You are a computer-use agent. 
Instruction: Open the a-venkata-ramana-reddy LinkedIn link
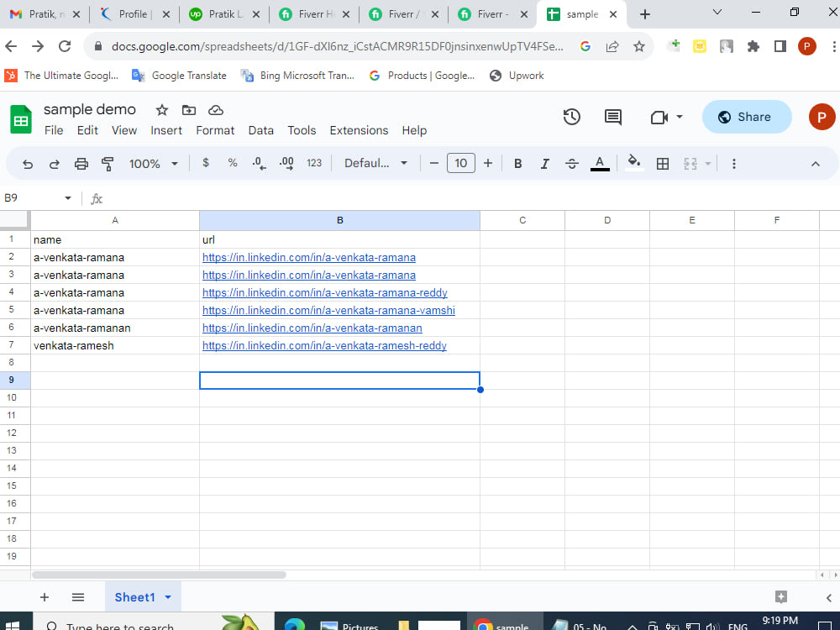pyautogui.click(x=324, y=292)
